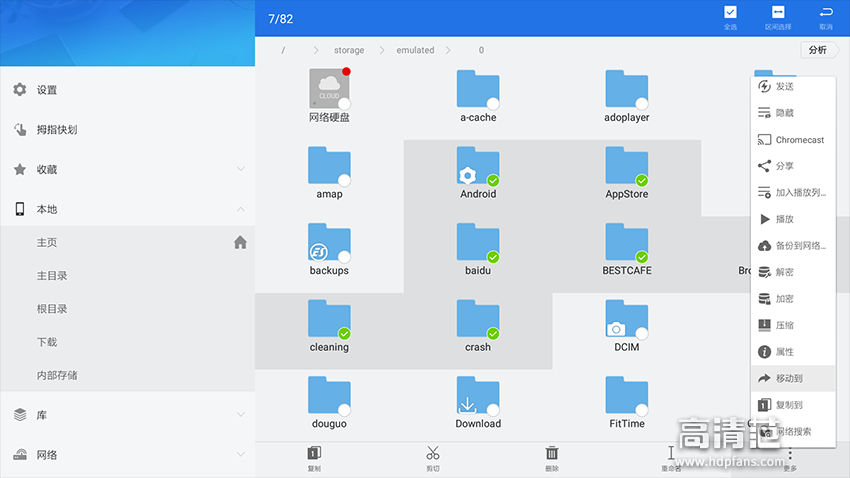Choose Chromecast from the context menu
This screenshot has width=850, height=478.
(x=793, y=139)
